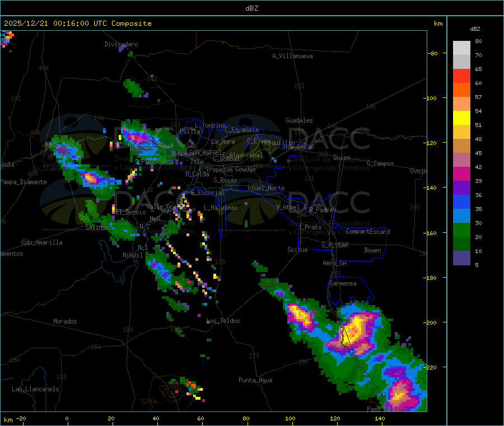
Task: Click the 'Goudge' map label
Action: tap(245, 169)
